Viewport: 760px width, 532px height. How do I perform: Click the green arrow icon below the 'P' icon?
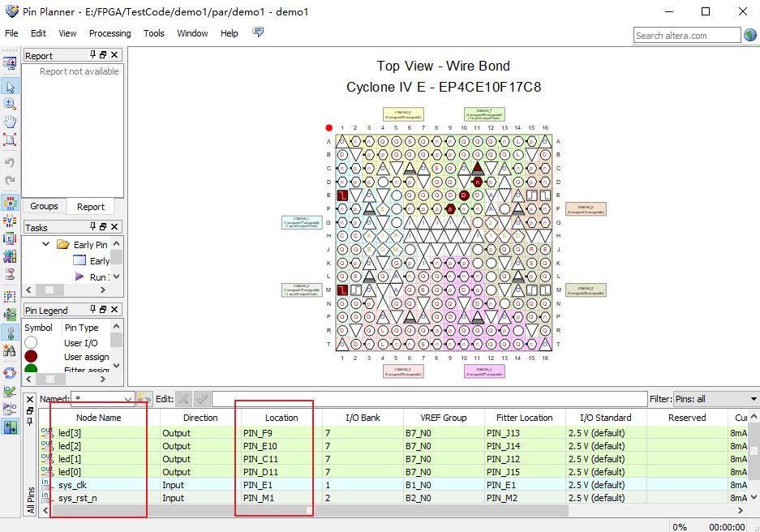pos(11,315)
